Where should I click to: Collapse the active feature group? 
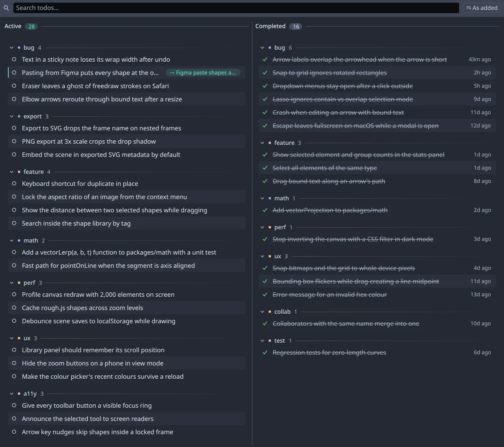click(x=12, y=172)
